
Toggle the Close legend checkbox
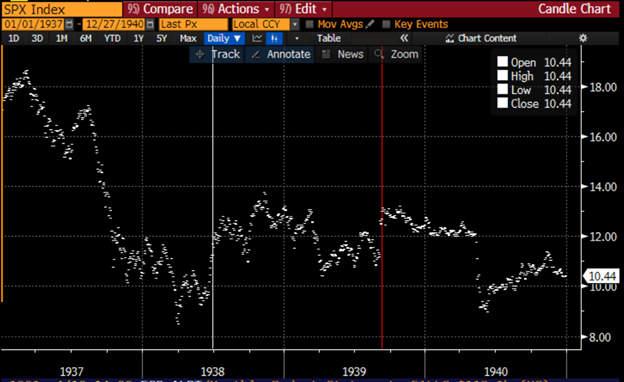(502, 103)
